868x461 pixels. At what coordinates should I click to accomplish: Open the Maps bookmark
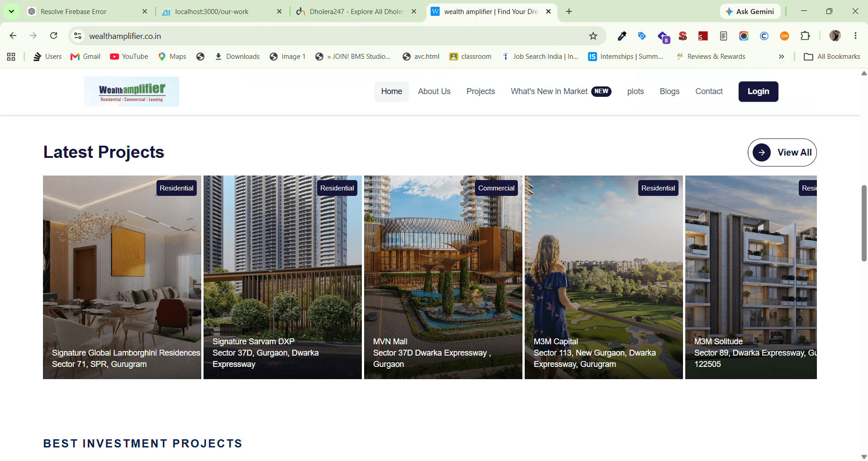pyautogui.click(x=172, y=57)
